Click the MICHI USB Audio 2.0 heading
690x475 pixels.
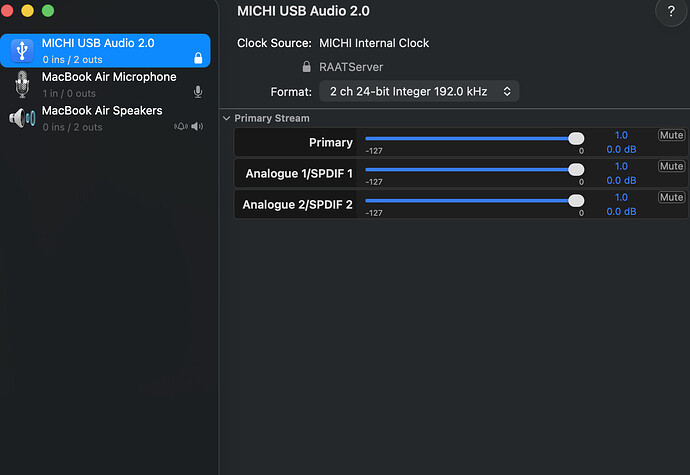[x=303, y=11]
